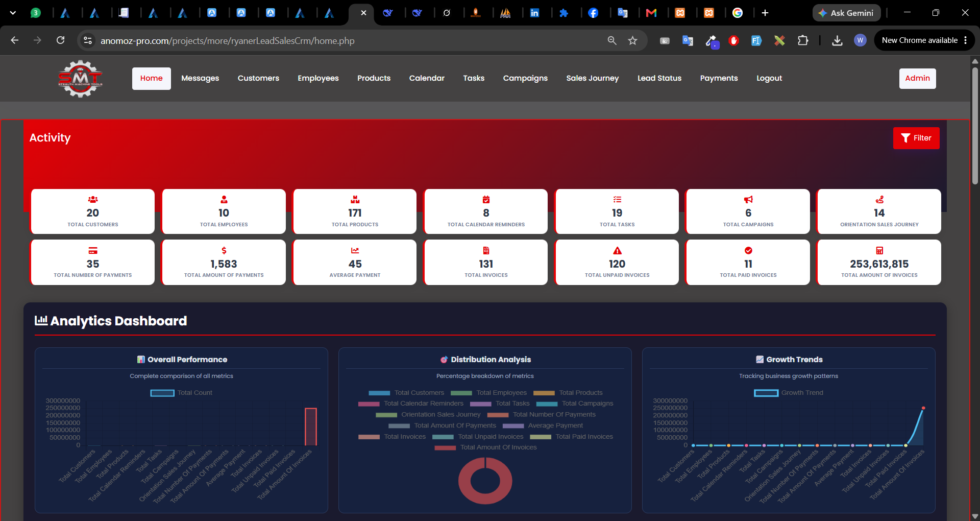The width and height of the screenshot is (980, 521).
Task: Click Ask Gemini button
Action: click(x=846, y=13)
